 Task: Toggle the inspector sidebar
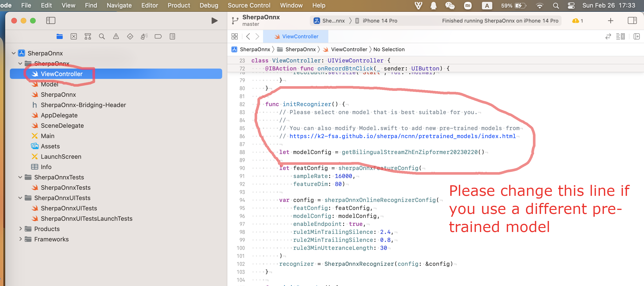pos(632,20)
